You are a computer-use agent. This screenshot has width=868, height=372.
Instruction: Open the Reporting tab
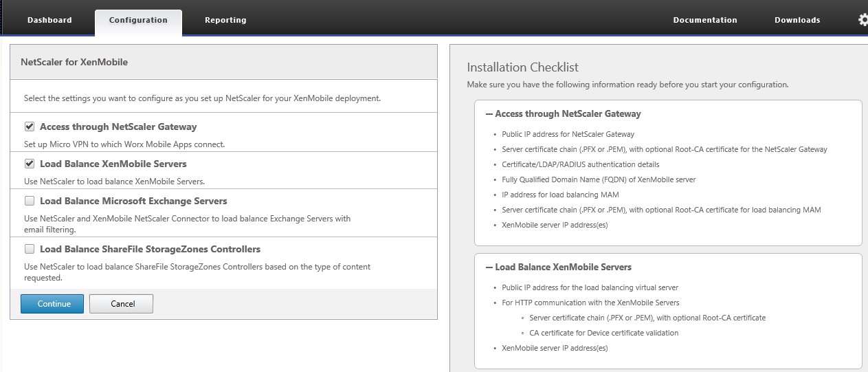[225, 20]
